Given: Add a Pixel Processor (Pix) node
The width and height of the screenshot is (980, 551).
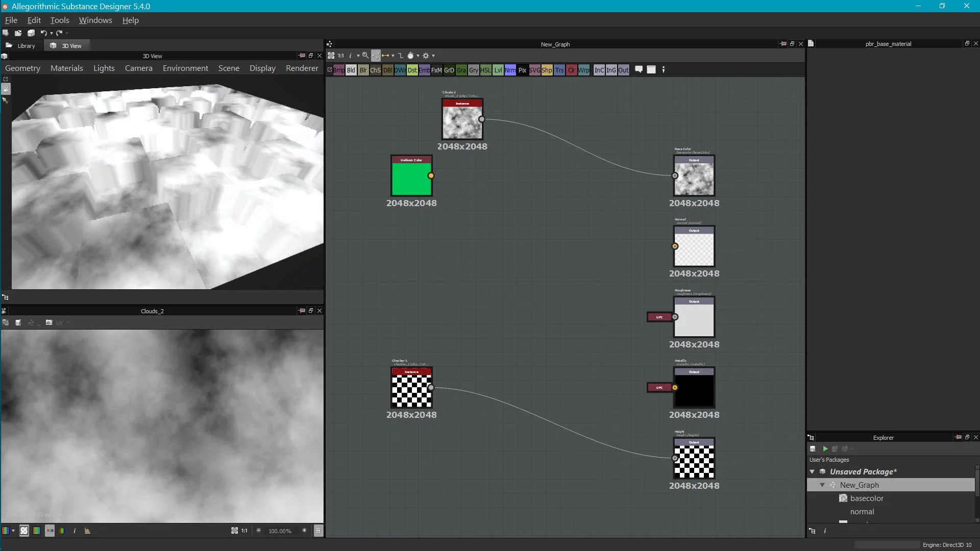Looking at the screenshot, I should (x=523, y=70).
